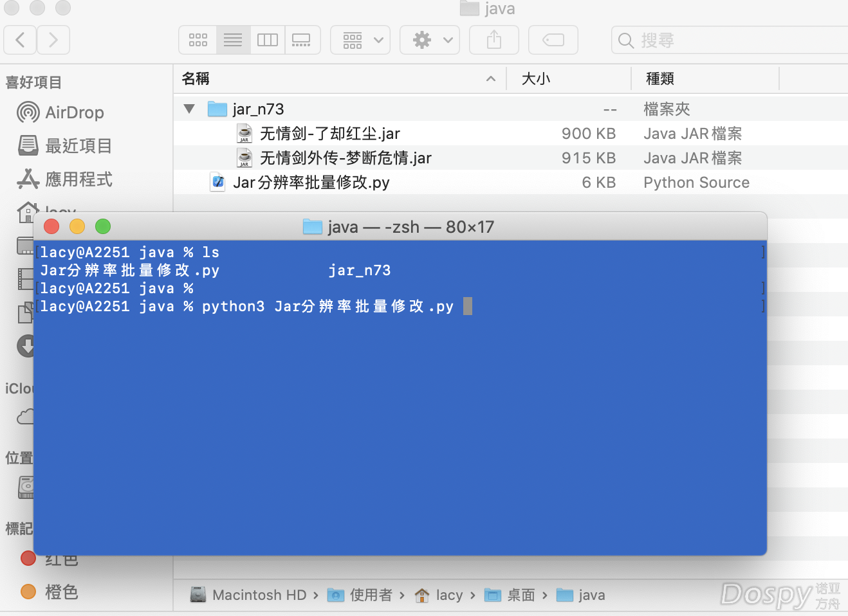Open the group-by arrangement dropdown
The height and width of the screenshot is (616, 848).
click(360, 40)
